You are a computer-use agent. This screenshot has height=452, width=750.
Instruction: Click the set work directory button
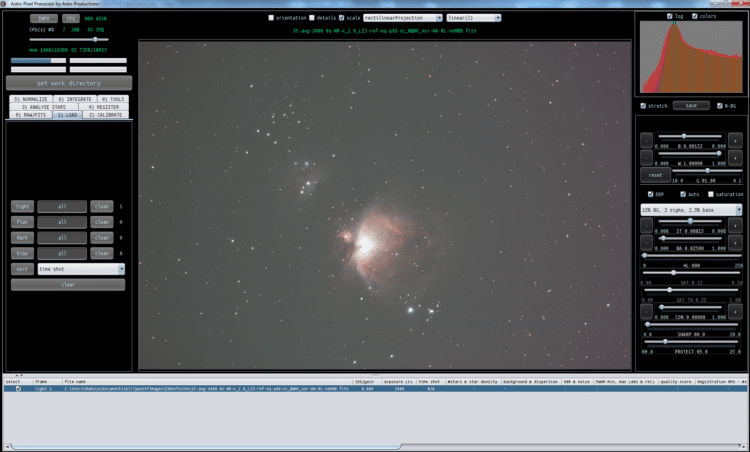click(69, 83)
